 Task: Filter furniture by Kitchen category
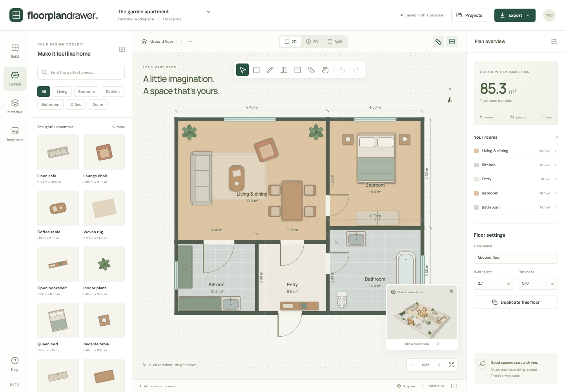click(113, 92)
